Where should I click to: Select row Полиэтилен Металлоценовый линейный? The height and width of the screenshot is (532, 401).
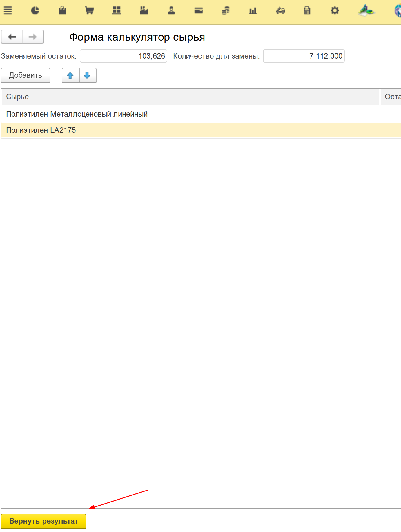[77, 114]
